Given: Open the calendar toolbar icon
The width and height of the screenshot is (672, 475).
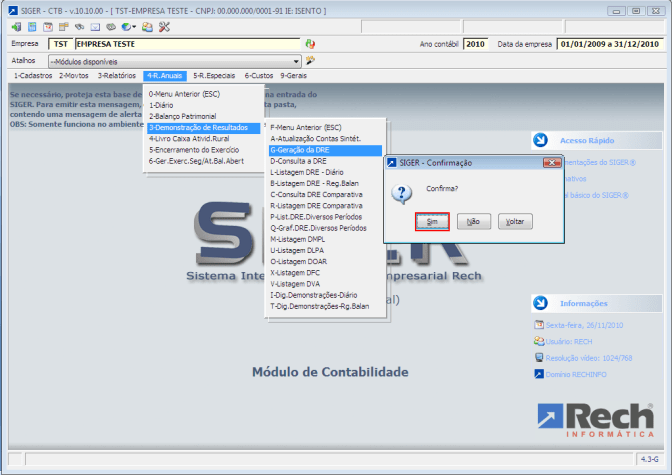Looking at the screenshot, I should pos(48,27).
